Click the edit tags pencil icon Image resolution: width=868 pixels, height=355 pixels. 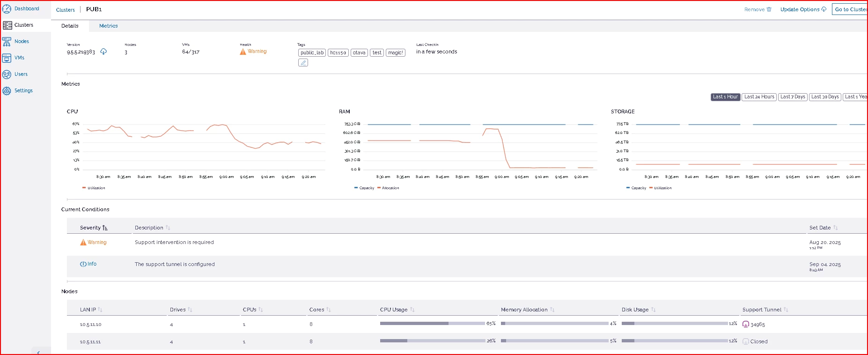[x=303, y=62]
